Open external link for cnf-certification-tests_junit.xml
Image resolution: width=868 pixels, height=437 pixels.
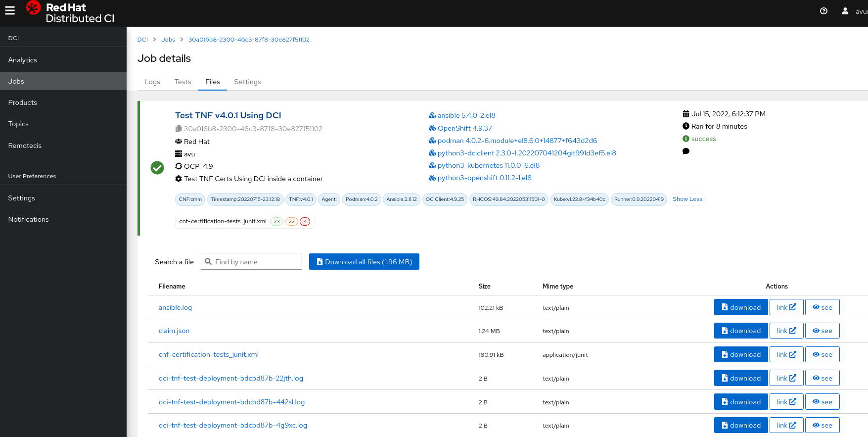click(x=786, y=354)
